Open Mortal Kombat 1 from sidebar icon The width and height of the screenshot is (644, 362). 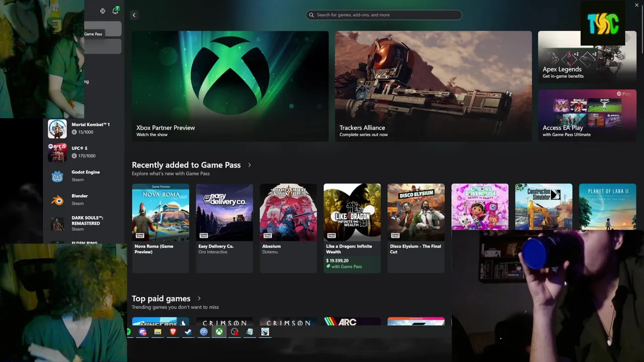57,129
